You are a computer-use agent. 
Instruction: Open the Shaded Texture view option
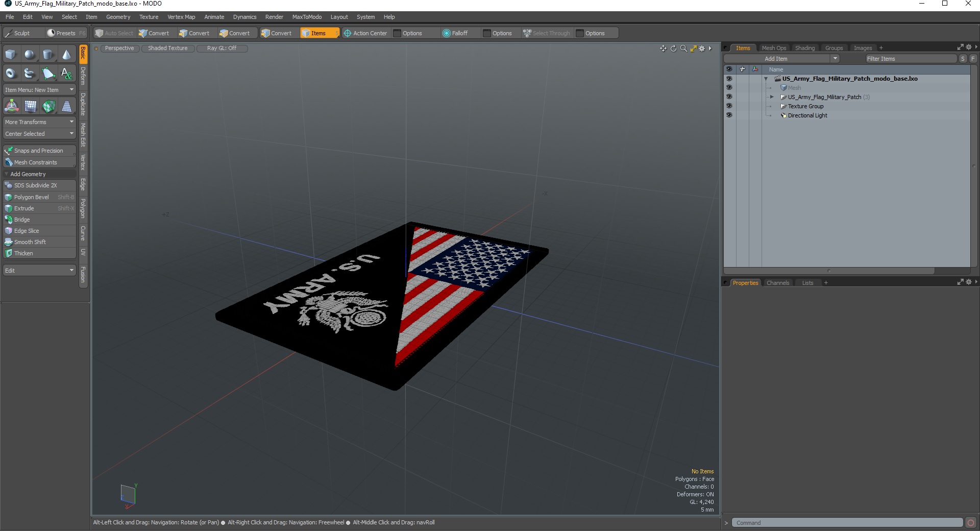pos(168,49)
